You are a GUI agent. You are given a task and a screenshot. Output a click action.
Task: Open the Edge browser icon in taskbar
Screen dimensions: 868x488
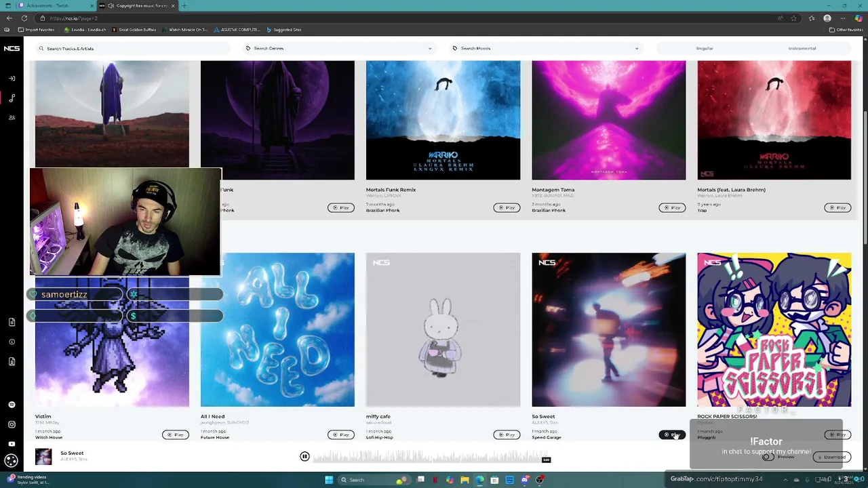point(479,480)
